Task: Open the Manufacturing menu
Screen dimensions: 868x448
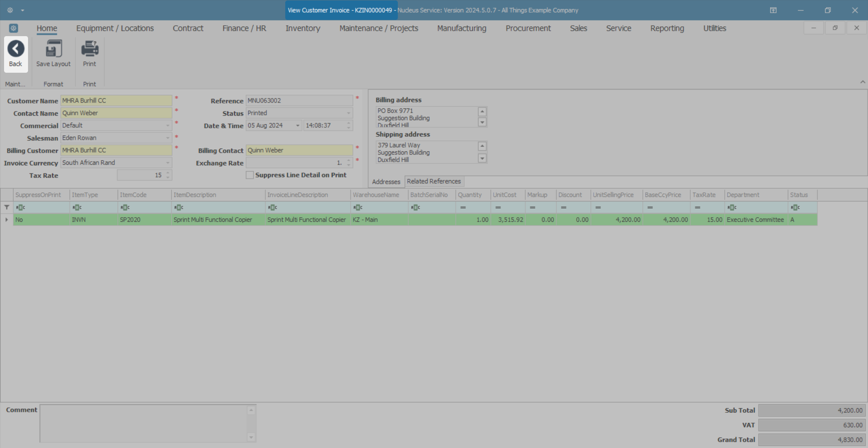Action: tap(462, 28)
